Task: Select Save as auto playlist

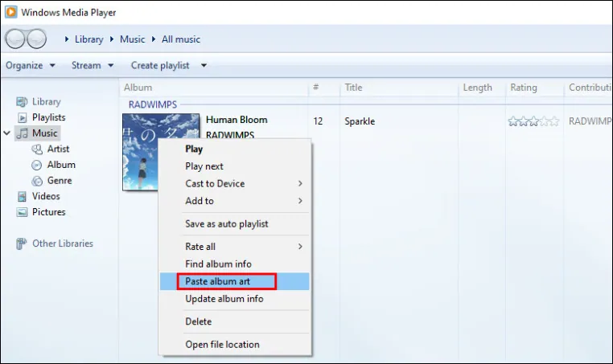Action: pos(235,224)
